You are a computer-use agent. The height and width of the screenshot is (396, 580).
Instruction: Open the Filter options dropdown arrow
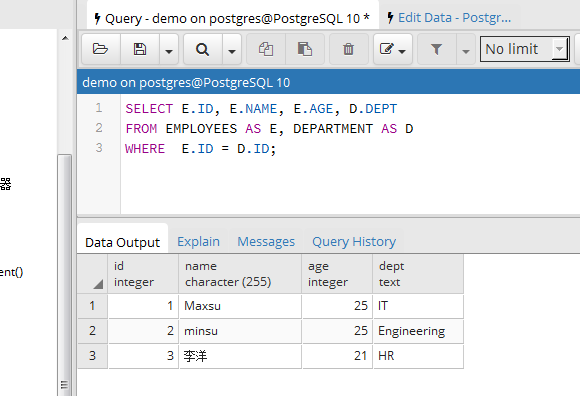tap(466, 49)
